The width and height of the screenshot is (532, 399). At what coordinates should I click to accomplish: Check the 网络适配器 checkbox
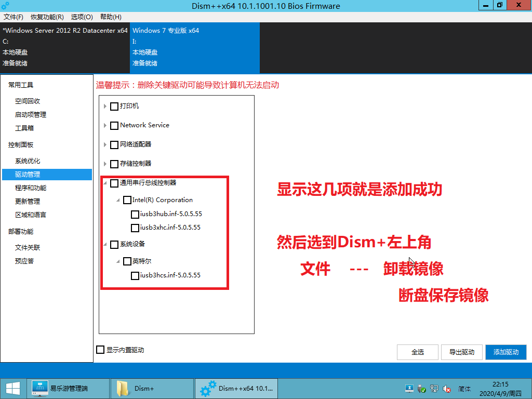[x=114, y=145]
